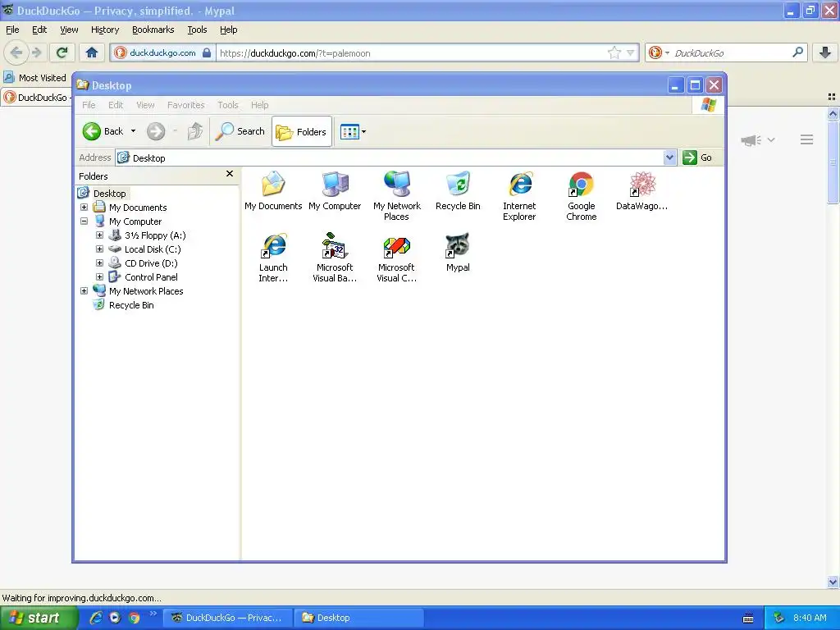Open Explorer's View menu
This screenshot has width=840, height=630.
coord(145,105)
